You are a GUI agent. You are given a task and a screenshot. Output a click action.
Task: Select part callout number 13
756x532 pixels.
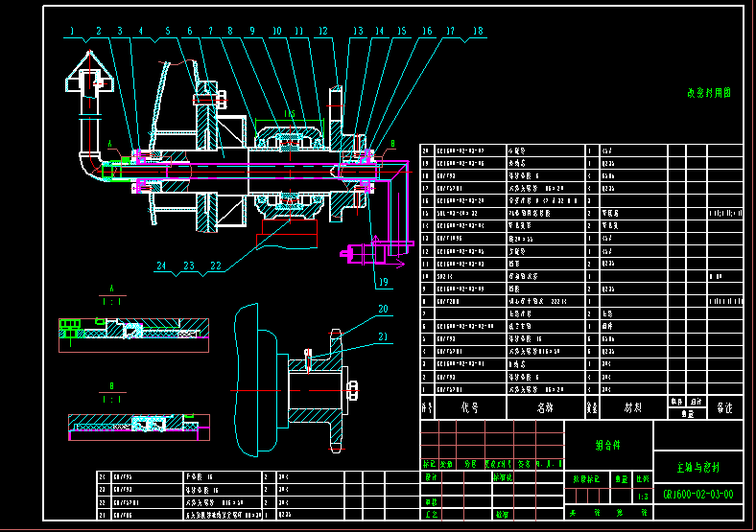[358, 31]
